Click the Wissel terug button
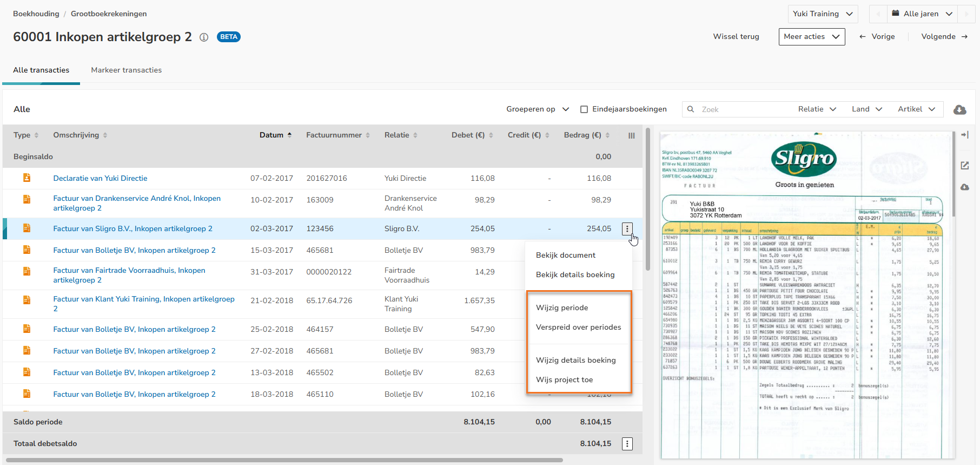The image size is (980, 465). click(x=736, y=37)
